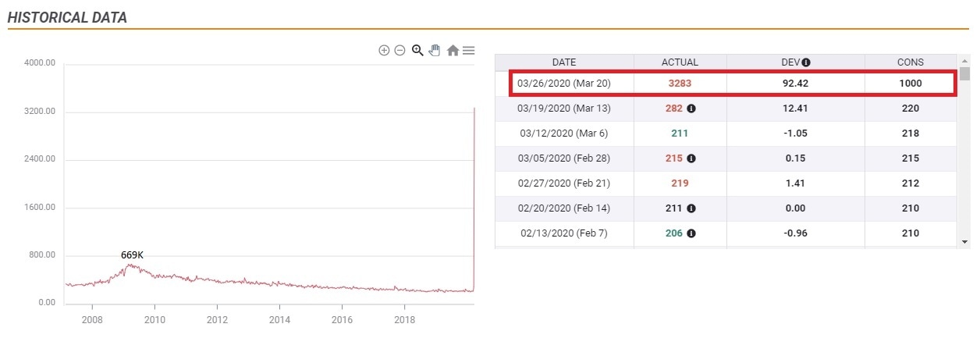Click the table scrollbar thumb

(x=964, y=73)
